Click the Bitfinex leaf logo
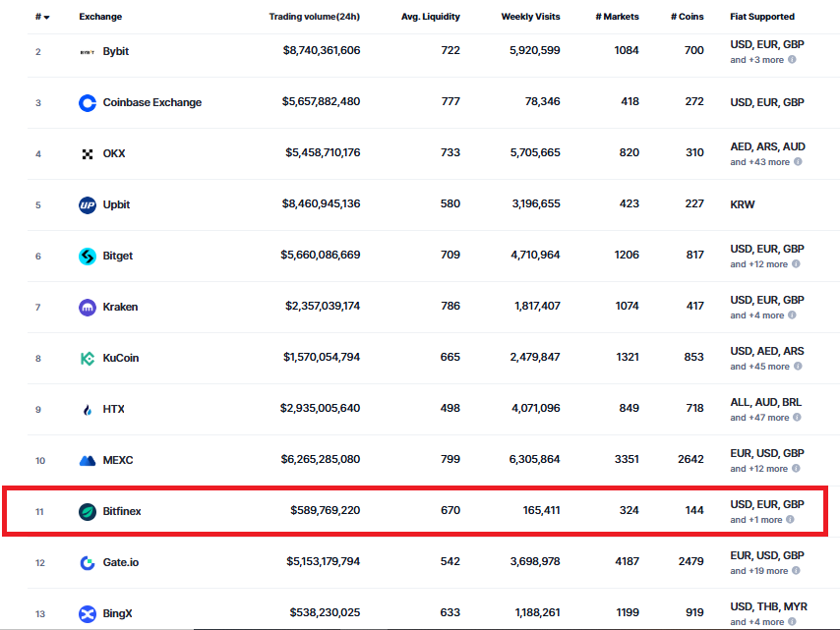 [x=88, y=512]
